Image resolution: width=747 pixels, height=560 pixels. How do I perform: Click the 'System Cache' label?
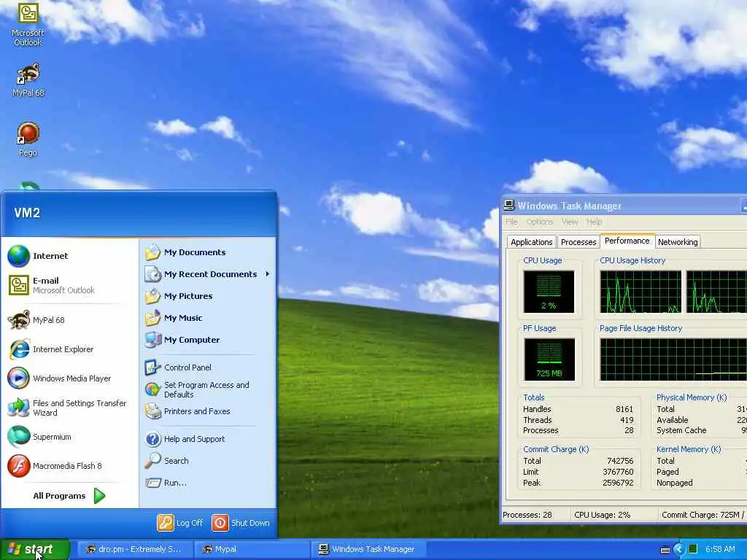pyautogui.click(x=681, y=430)
